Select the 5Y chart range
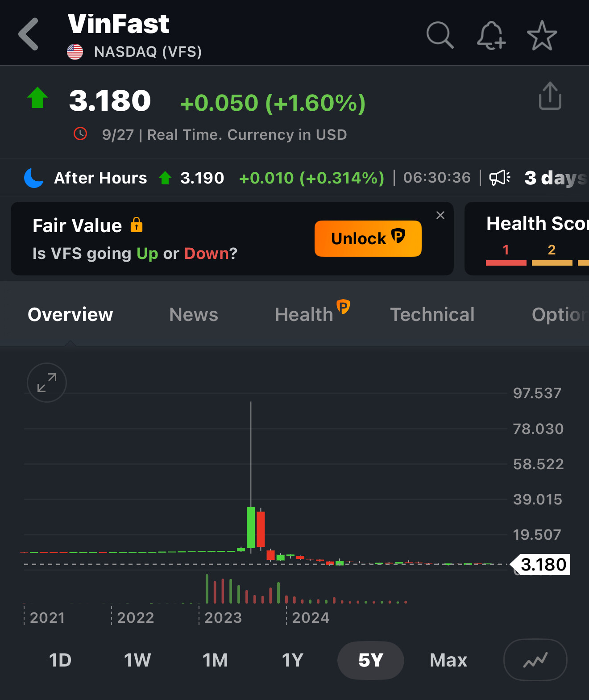 tap(371, 660)
